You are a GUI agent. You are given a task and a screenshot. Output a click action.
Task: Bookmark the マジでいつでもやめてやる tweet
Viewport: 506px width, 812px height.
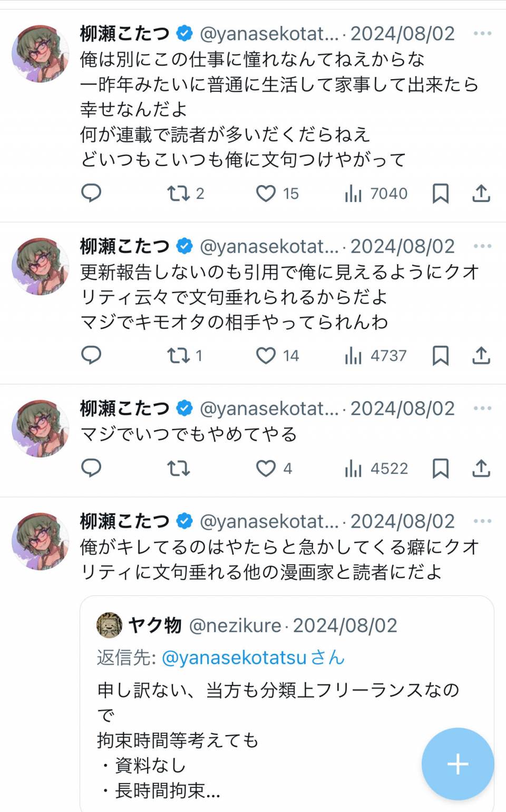440,468
